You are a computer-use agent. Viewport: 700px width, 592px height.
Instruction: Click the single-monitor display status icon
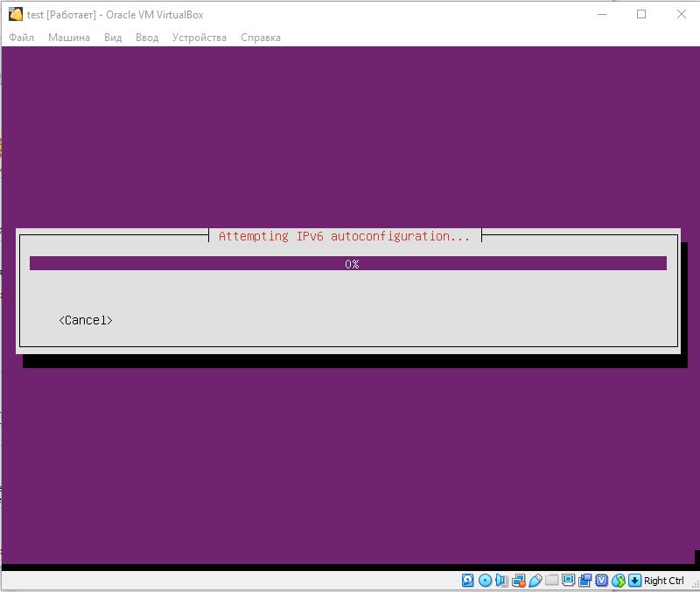pos(568,580)
